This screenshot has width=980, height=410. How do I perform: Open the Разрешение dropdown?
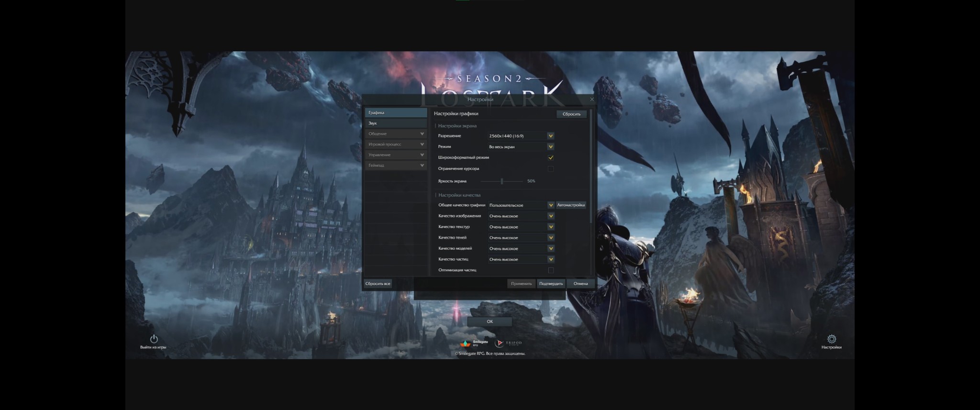[x=521, y=136]
